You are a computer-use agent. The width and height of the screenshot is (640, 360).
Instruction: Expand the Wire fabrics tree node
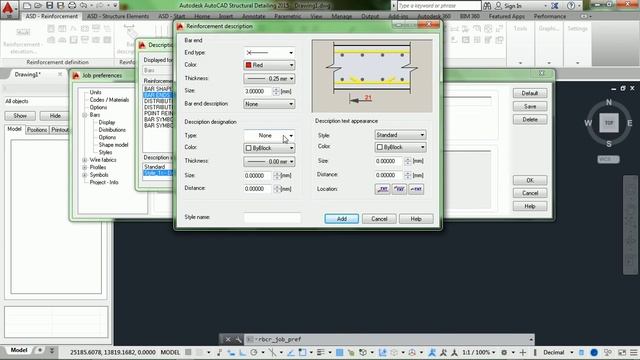point(84,160)
